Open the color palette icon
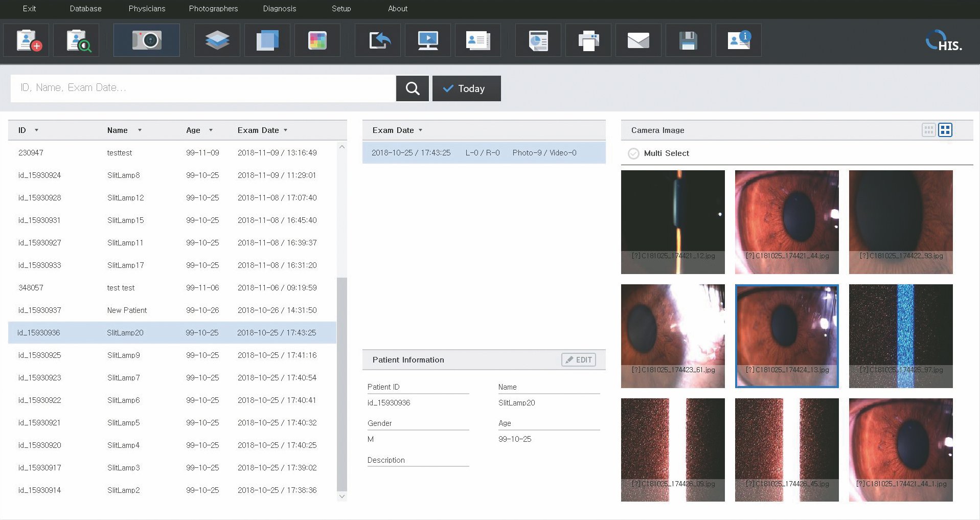This screenshot has width=980, height=520. 317,40
